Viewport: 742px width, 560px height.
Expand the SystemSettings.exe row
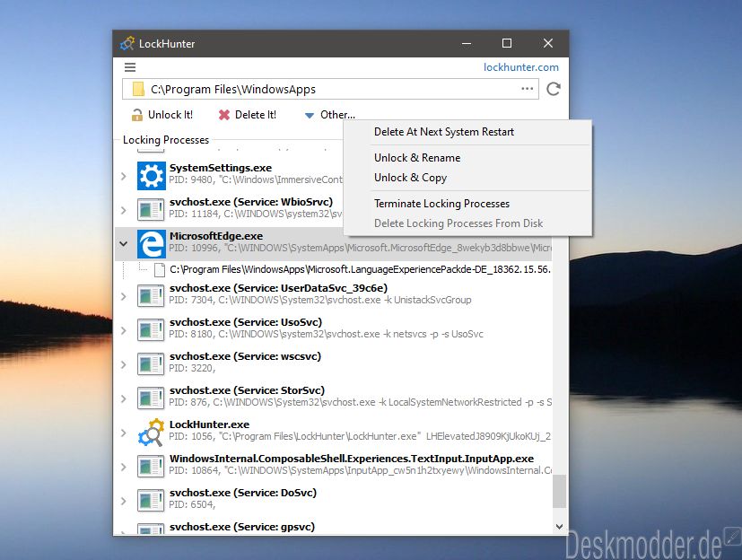(x=124, y=176)
